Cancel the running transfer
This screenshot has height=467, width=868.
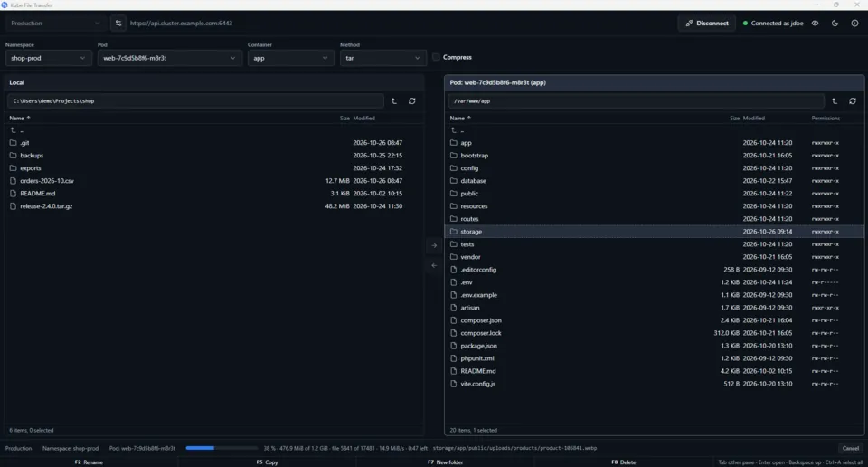(850, 448)
